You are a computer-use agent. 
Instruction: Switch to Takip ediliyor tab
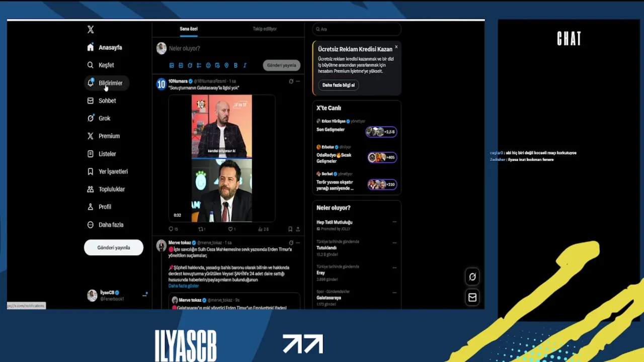(x=265, y=29)
